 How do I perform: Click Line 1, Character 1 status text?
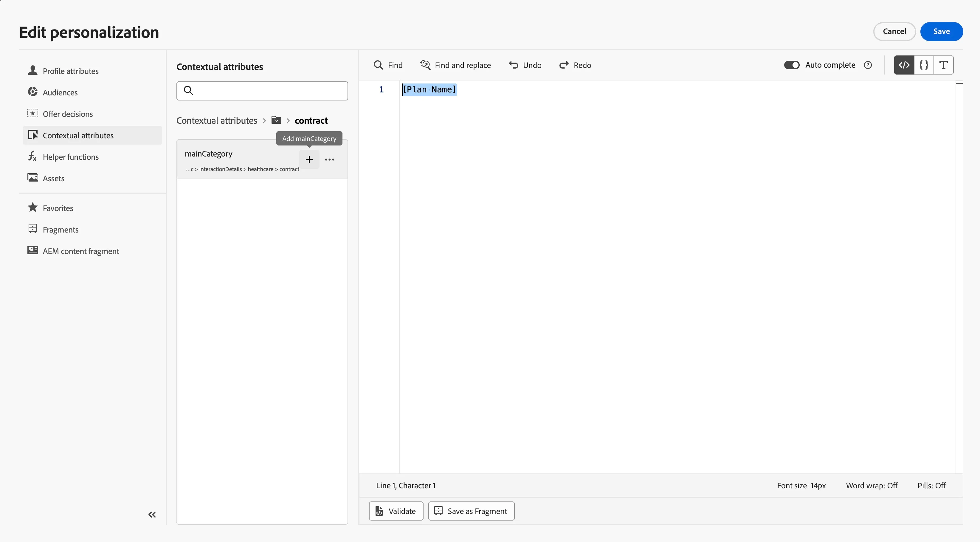tap(406, 486)
